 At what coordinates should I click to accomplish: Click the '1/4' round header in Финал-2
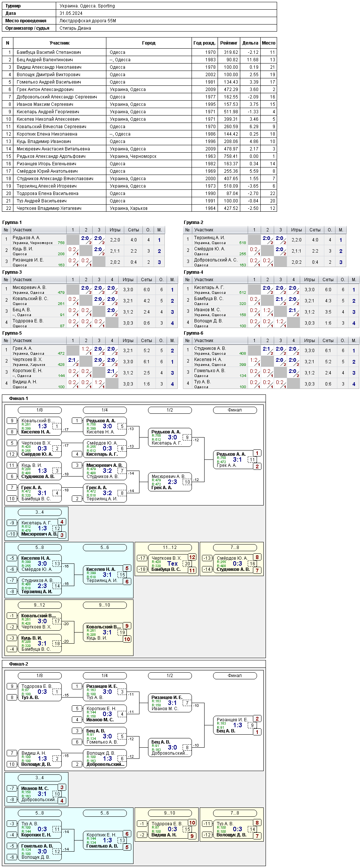[105, 676]
